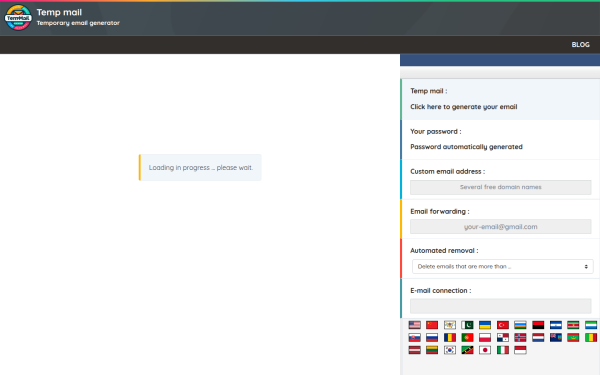Viewport: 600px width, 375px height.
Task: Click the 'Automated removal :' label
Action: [444, 251]
